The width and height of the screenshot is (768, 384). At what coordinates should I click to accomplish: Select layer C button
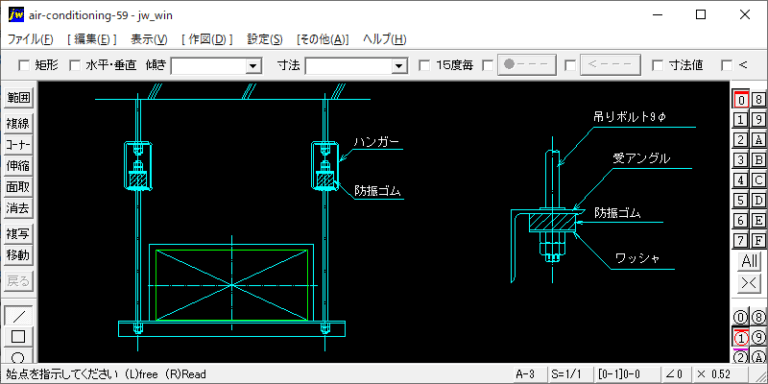coord(758,180)
